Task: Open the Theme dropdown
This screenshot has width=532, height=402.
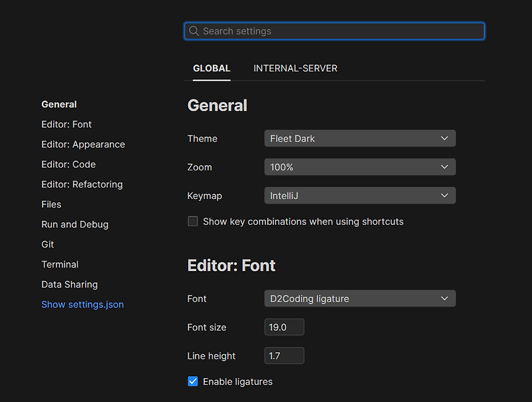Action: tap(360, 138)
